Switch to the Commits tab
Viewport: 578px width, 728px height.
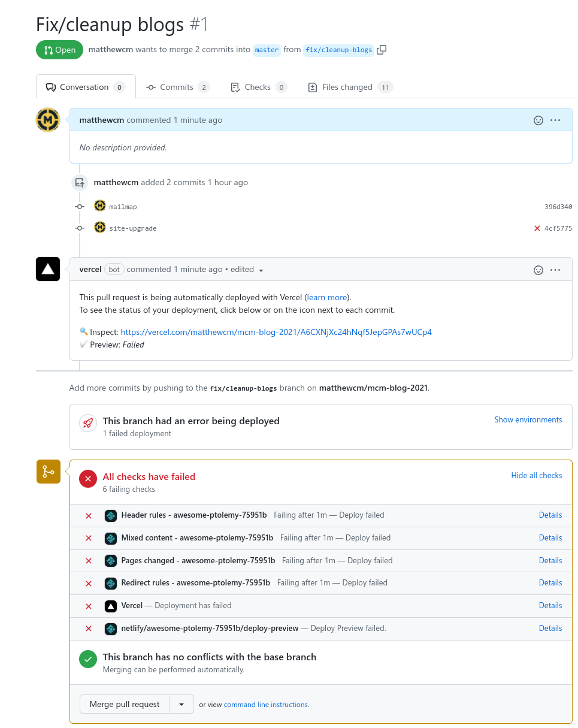click(177, 87)
